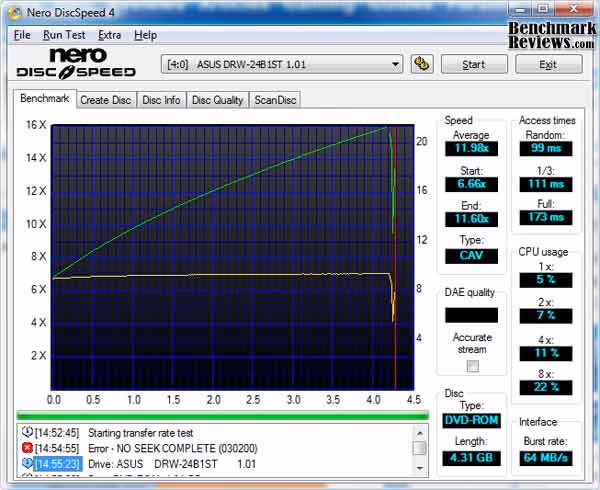Click the Start speed value 6.66x
This screenshot has width=600, height=490.
(x=471, y=184)
